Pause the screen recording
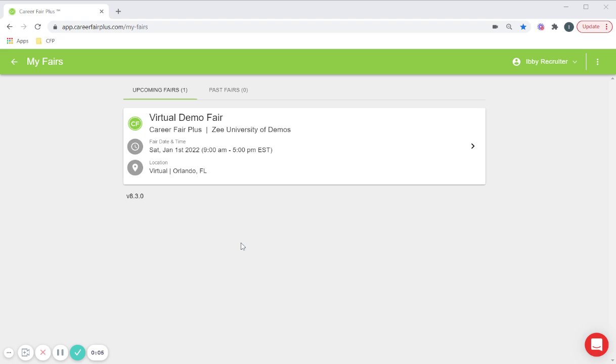The width and height of the screenshot is (616, 364). 60,352
